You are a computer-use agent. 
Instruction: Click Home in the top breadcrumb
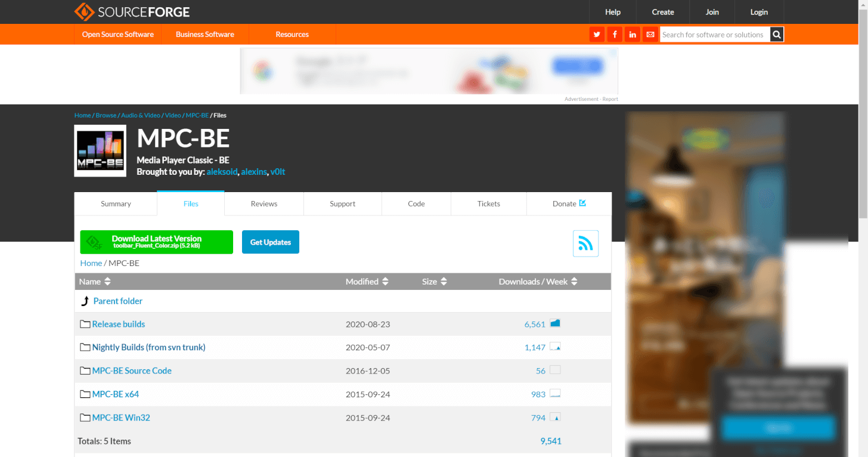coord(83,115)
